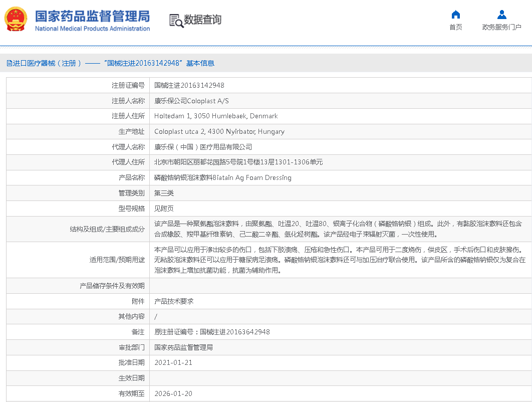Open the 产品技术要求 attachment
Viewport: 532px width, 402px height.
point(174,302)
